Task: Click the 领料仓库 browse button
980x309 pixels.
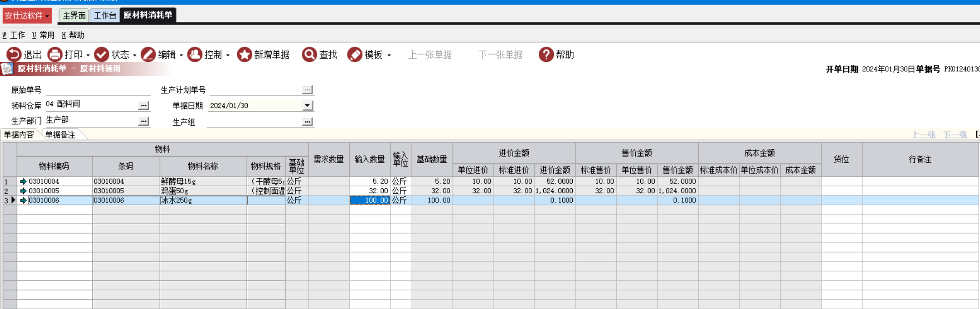Action: tap(144, 106)
